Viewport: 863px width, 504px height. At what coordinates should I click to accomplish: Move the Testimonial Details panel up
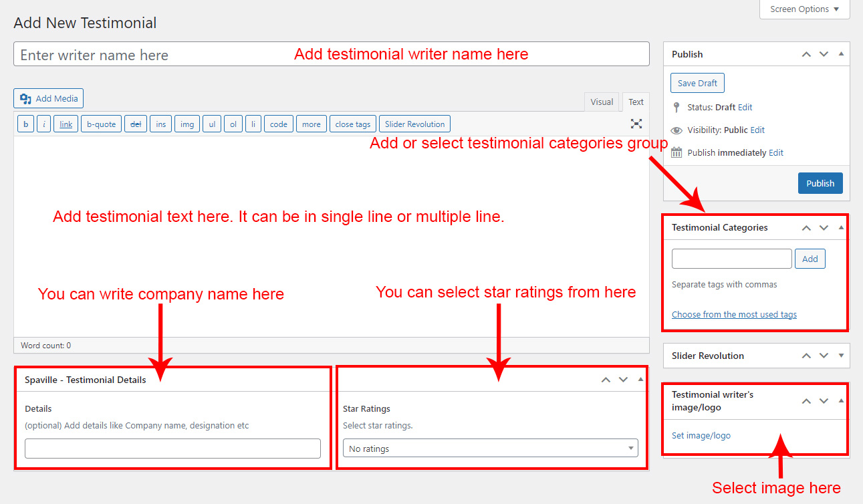(x=606, y=380)
